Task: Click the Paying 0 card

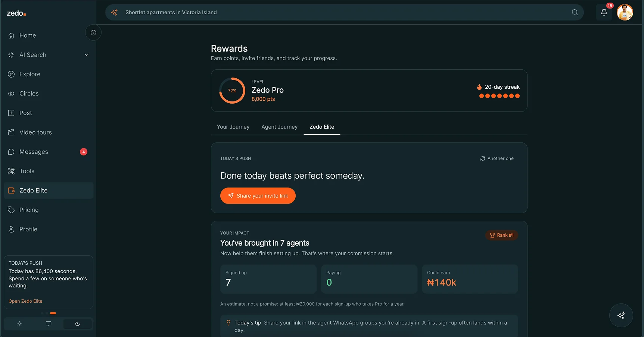Action: [x=369, y=279]
